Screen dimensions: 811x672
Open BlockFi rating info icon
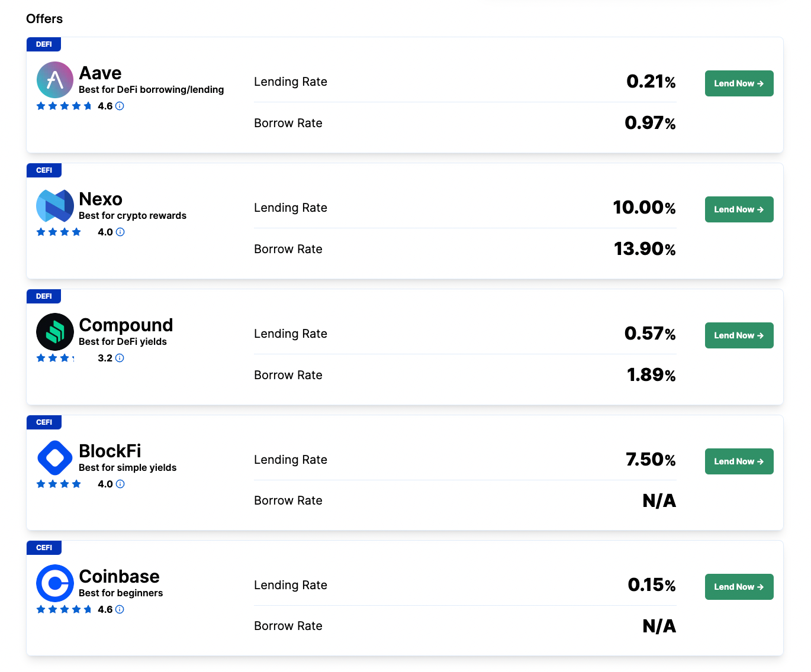point(120,484)
